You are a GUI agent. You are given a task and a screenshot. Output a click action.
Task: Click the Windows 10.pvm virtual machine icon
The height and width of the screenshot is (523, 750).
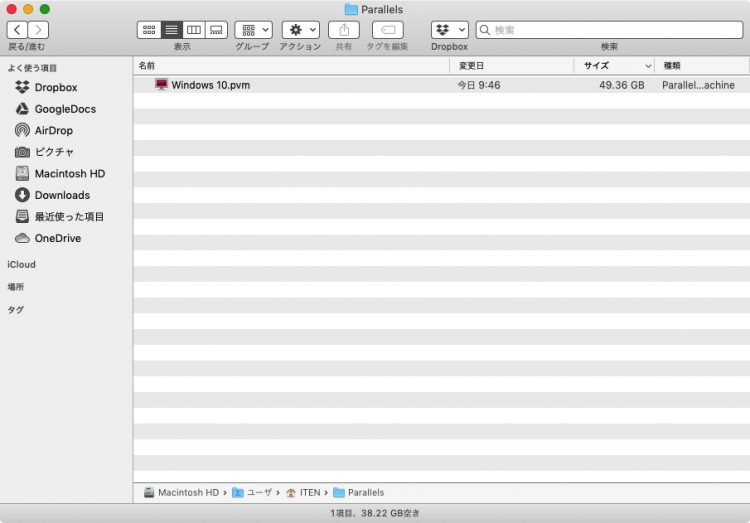[x=161, y=85]
